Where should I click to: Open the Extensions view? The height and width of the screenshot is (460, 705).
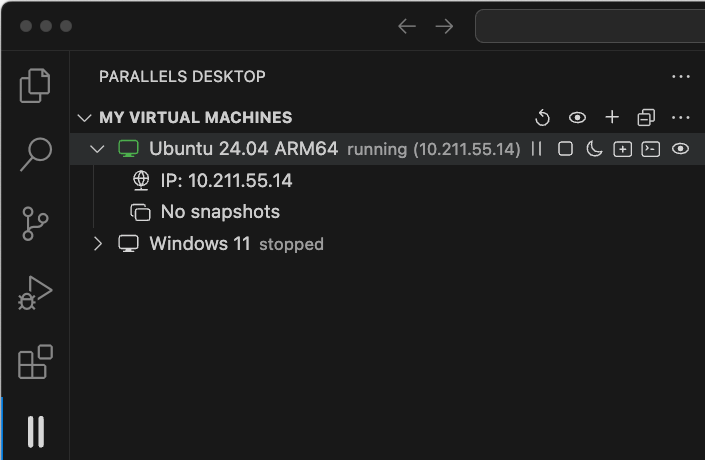click(35, 362)
